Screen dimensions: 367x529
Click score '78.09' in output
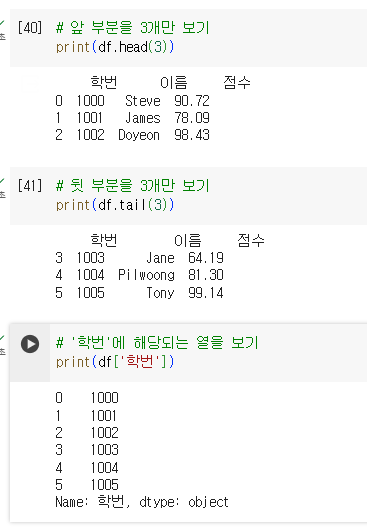(x=192, y=118)
